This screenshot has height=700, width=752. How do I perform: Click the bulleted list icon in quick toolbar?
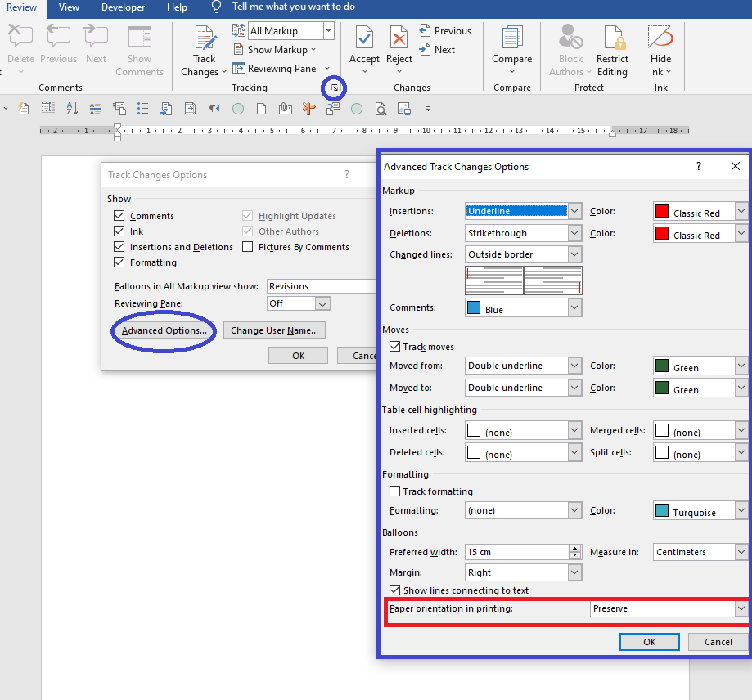pos(142,109)
